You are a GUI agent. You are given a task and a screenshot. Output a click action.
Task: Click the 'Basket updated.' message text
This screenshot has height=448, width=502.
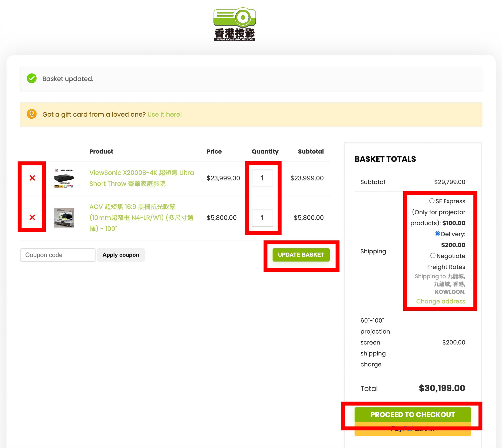68,79
